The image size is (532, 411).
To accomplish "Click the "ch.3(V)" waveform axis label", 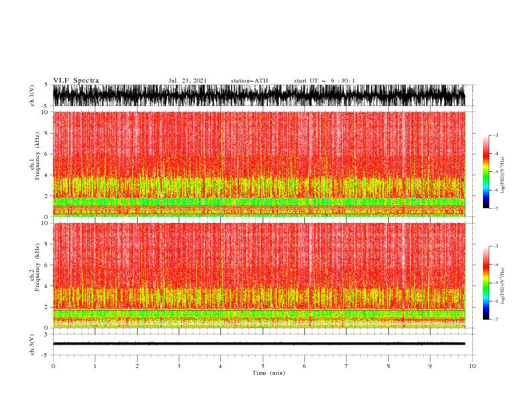I will click(32, 345).
